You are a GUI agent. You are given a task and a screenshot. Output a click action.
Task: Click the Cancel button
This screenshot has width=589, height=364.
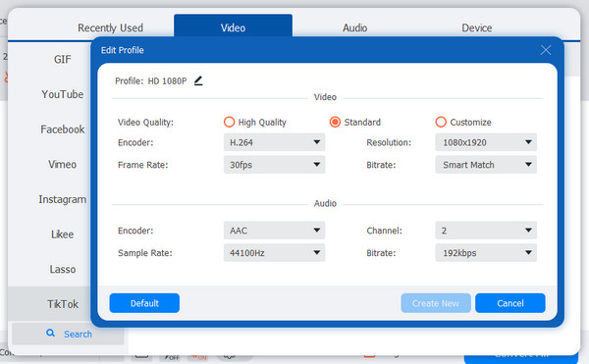(510, 303)
